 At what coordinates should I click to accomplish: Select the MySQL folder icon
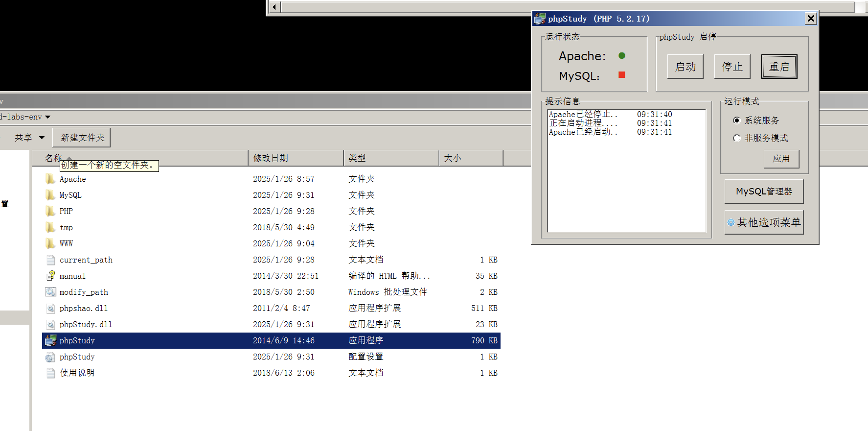(50, 195)
